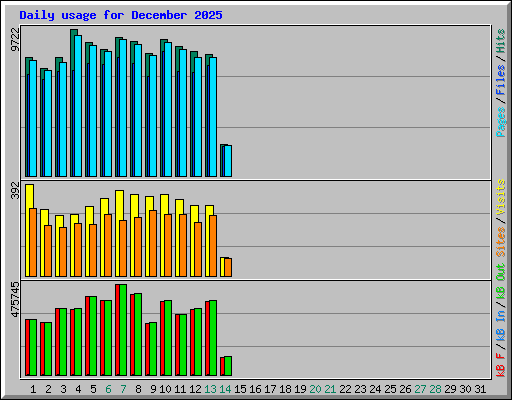Screen dimensions: 512x400
Task: Click the day 9 orange sites bar
Action: 153,243
